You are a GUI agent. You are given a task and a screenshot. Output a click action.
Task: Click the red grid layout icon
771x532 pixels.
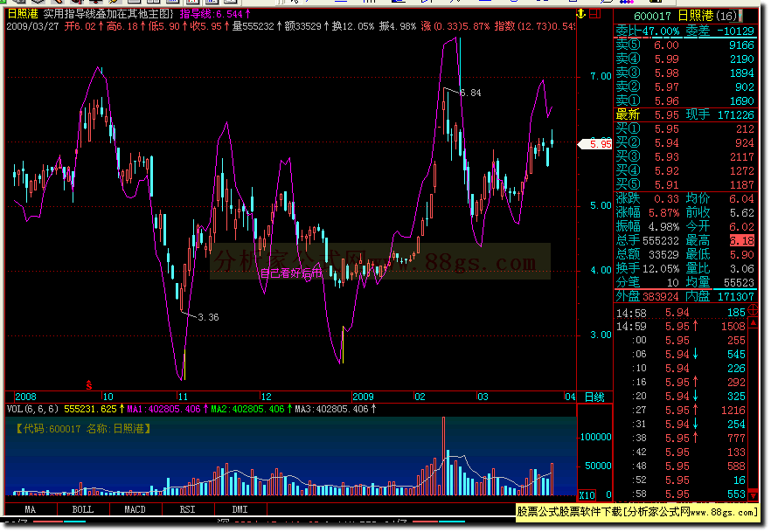point(595,14)
